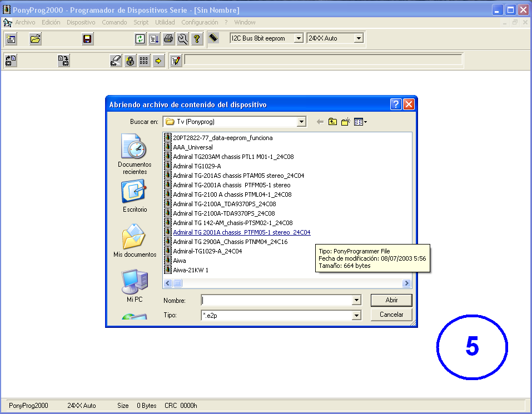The image size is (532, 414).
Task: Create a new folder in the dialog
Action: (x=345, y=122)
